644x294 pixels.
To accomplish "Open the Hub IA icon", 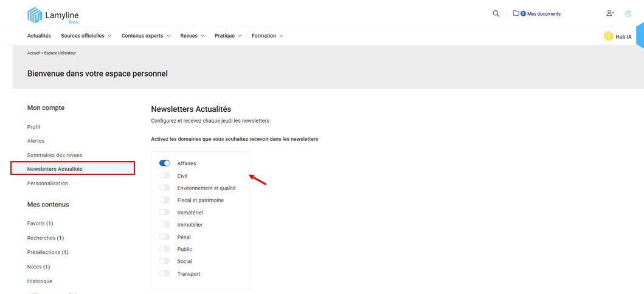I will click(608, 36).
